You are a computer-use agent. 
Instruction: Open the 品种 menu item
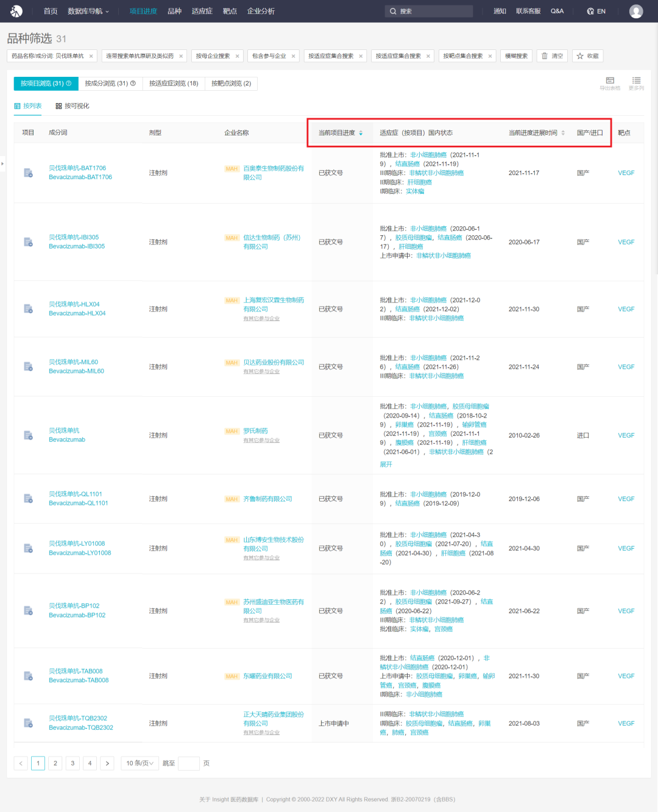(174, 11)
